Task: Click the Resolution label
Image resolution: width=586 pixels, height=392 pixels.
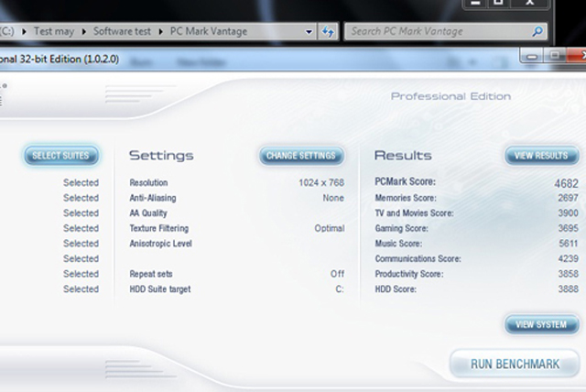Action: tap(148, 183)
